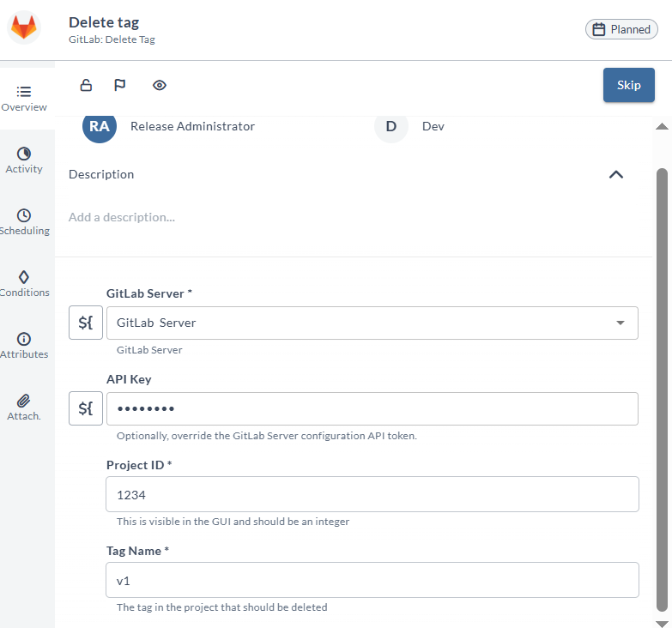This screenshot has height=628, width=672.
Task: Click the 'GitLab: Delete Tag' subtitle
Action: pyautogui.click(x=112, y=39)
